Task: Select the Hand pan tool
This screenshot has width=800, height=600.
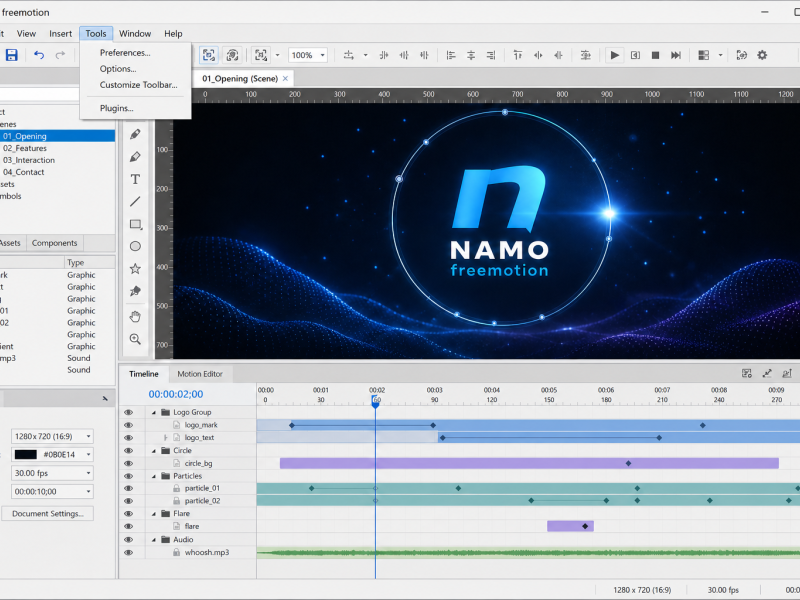Action: [135, 317]
